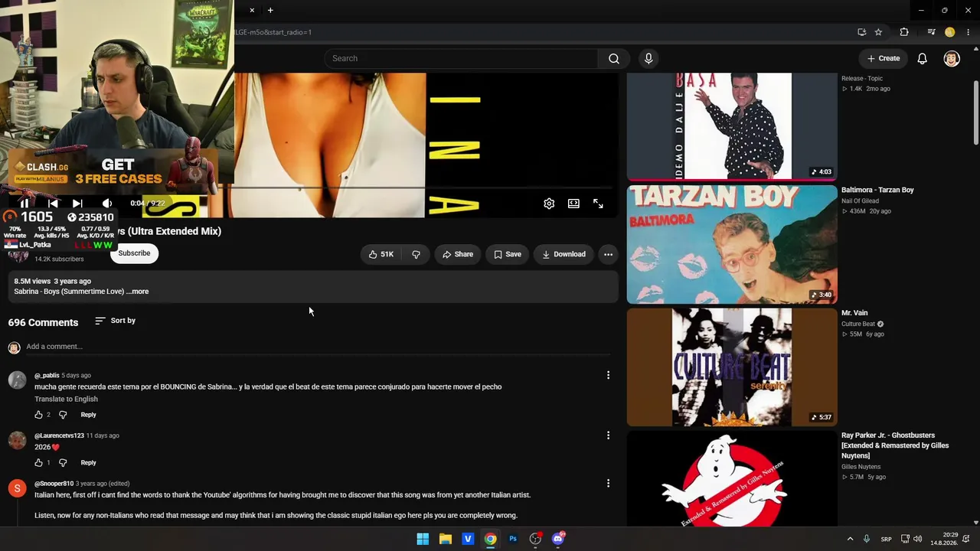
Task: Reply to the @Laurencetvs123 comment
Action: click(x=88, y=463)
